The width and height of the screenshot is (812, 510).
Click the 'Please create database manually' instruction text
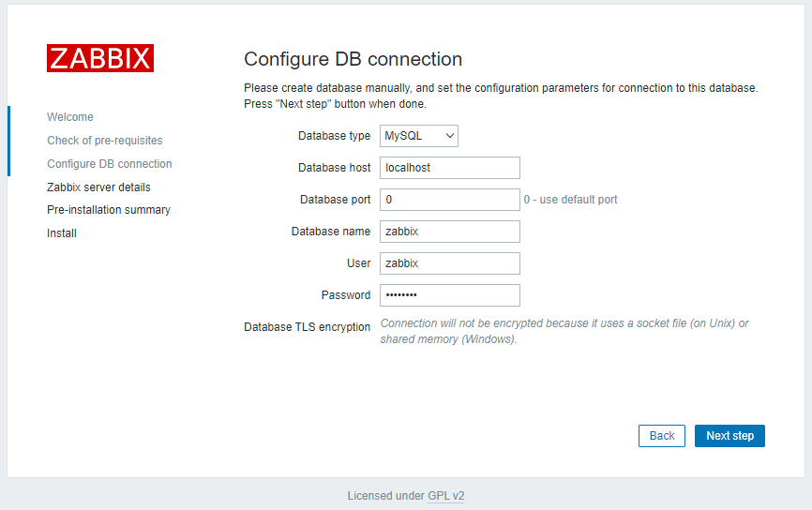(x=501, y=96)
